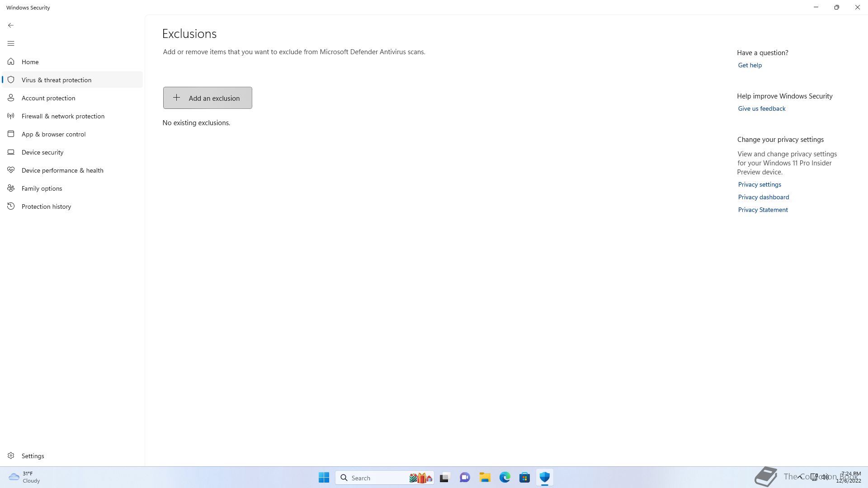Click the Account protection person icon
Image resolution: width=868 pixels, height=488 pixels.
coord(11,98)
